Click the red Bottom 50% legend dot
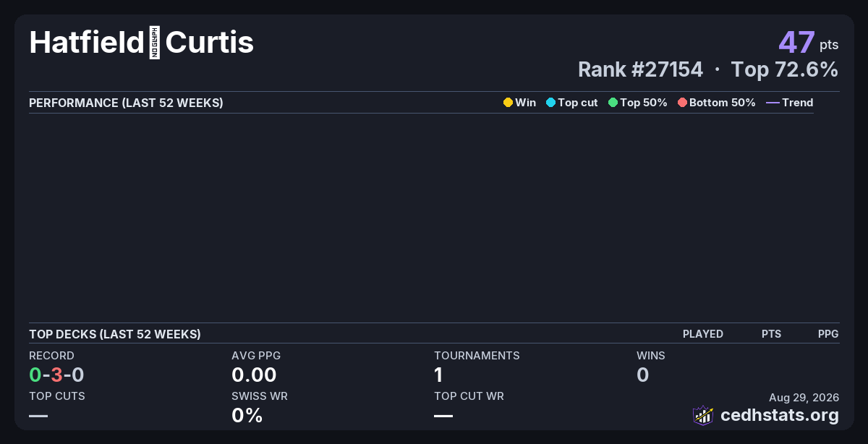This screenshot has height=444, width=868. (x=682, y=103)
